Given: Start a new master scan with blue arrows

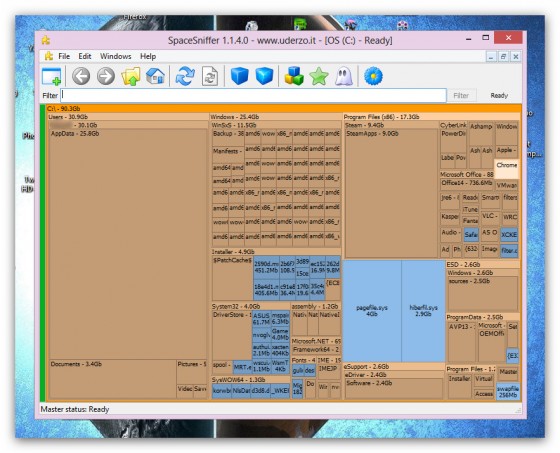Looking at the screenshot, I should (x=185, y=76).
